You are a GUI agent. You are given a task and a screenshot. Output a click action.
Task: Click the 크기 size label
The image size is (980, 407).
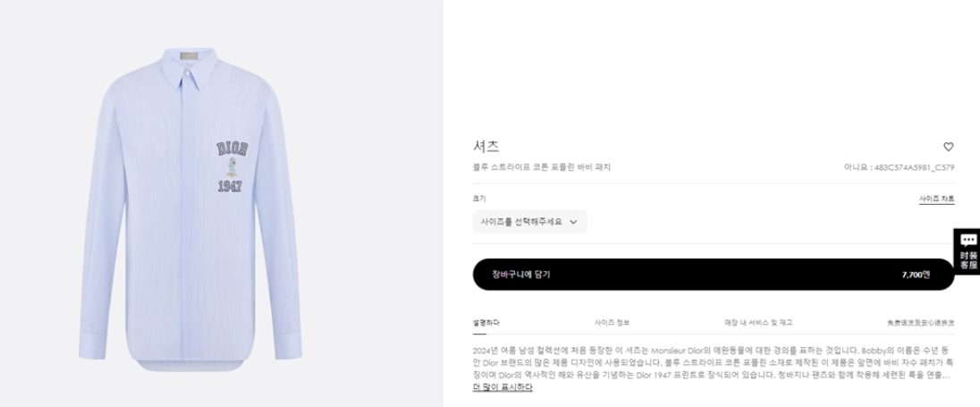click(x=478, y=199)
